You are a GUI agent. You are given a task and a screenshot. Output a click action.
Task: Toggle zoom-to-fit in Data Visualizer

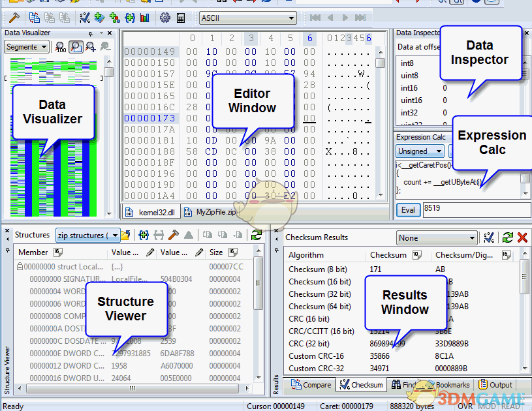76,47
